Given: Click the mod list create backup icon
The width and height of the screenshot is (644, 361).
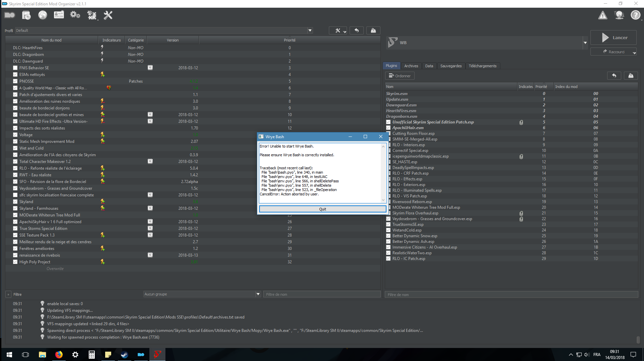Looking at the screenshot, I should (x=373, y=30).
